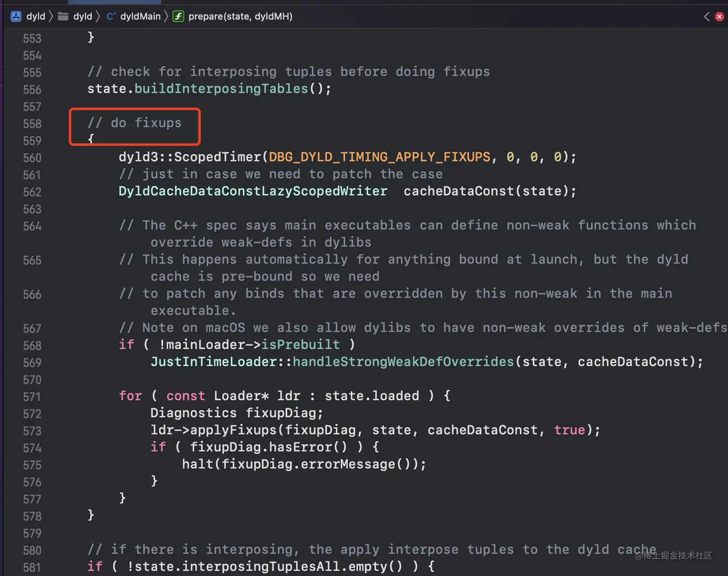This screenshot has height=576, width=728.
Task: Click the function icon beside prepare(state, dyldMH)
Action: pos(178,16)
